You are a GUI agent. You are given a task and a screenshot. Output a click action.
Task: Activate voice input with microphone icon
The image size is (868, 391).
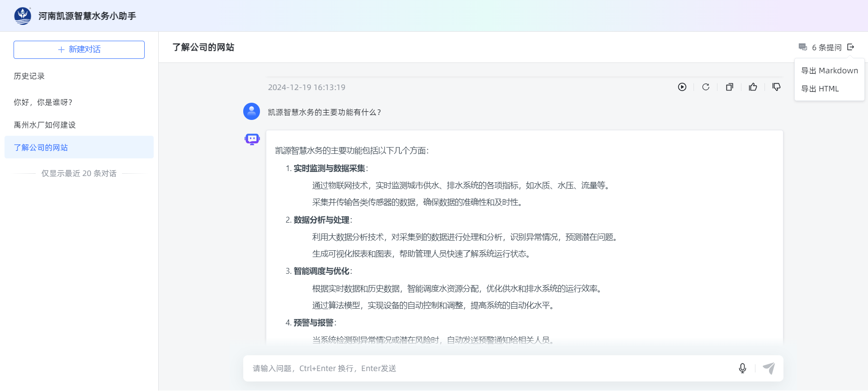pyautogui.click(x=742, y=368)
